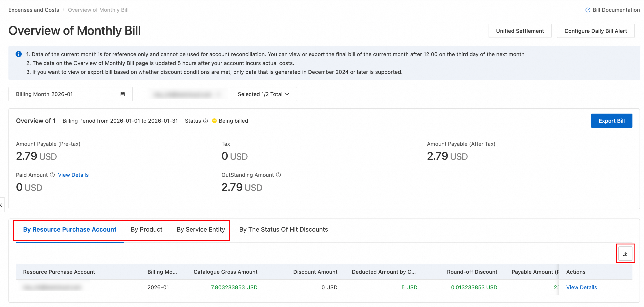Image resolution: width=644 pixels, height=307 pixels.
Task: Click View Details in the Actions column
Action: [581, 287]
